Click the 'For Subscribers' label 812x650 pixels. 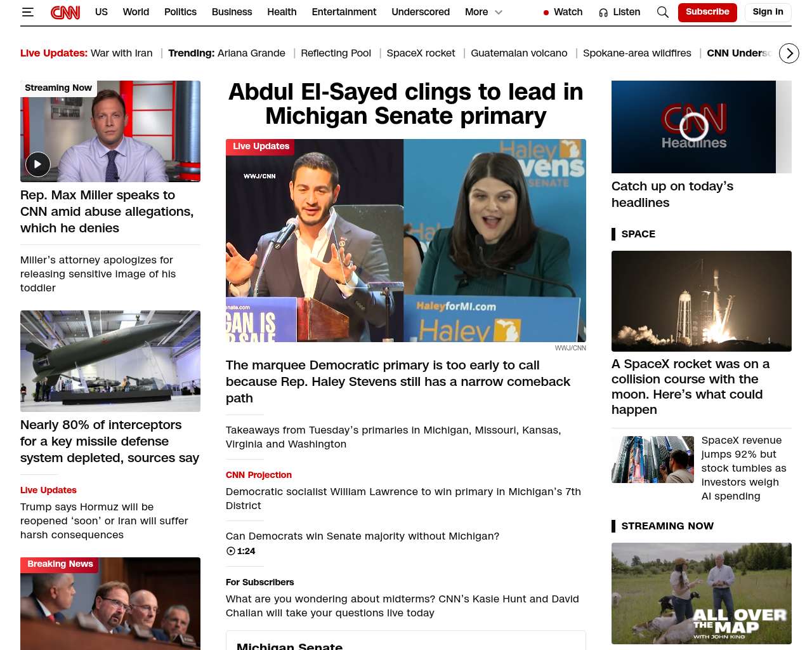(x=260, y=582)
